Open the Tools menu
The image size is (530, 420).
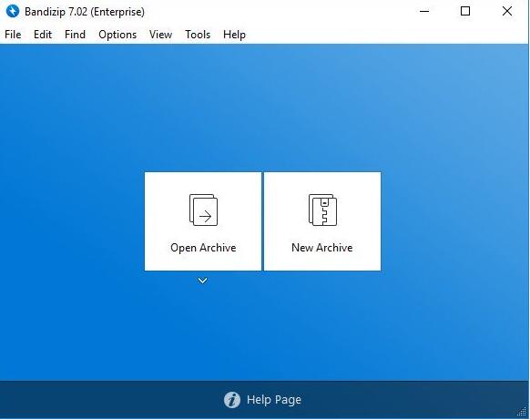pos(198,35)
